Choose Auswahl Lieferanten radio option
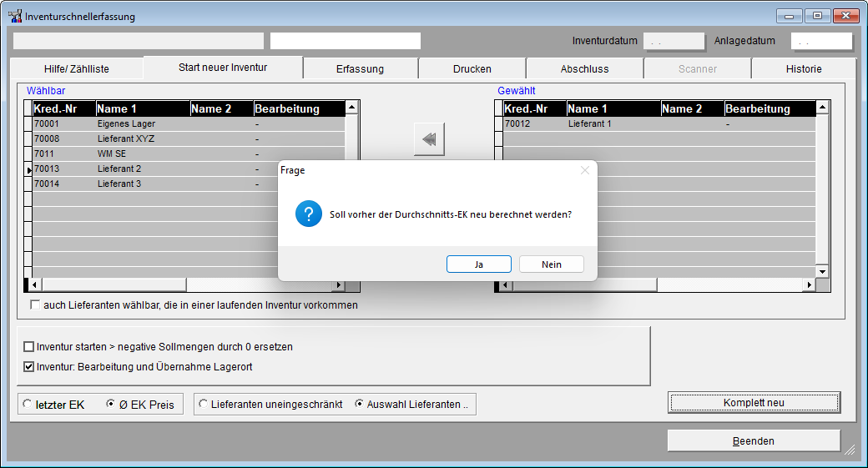 coord(359,405)
